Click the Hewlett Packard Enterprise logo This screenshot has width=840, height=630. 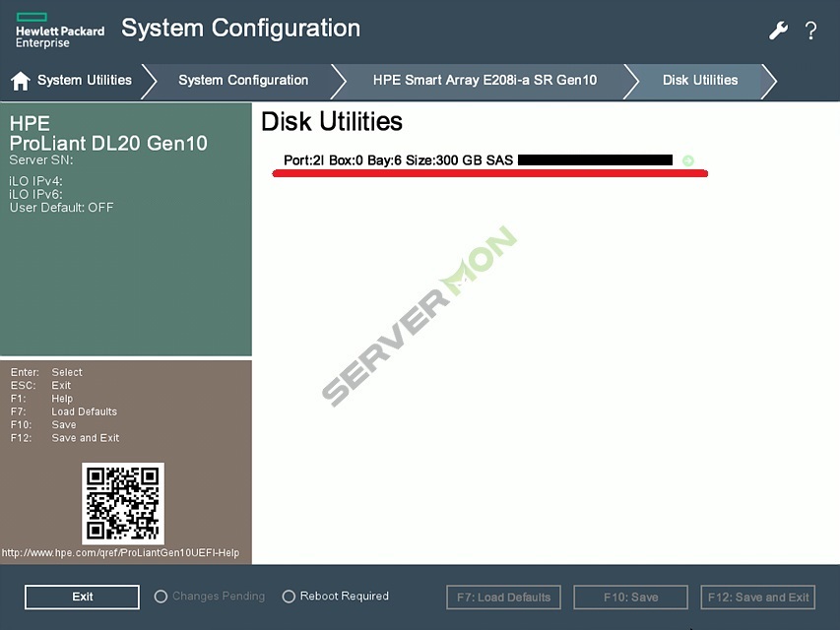coord(60,31)
